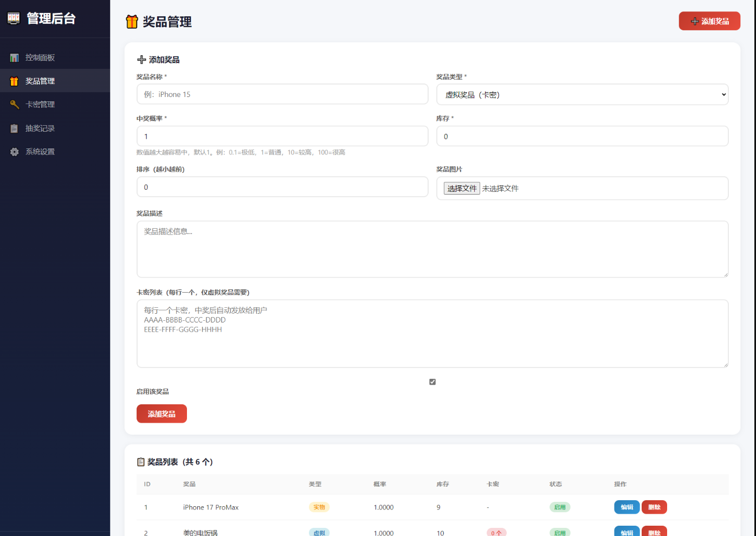Edit the iPhone 17 ProMax prize
The image size is (756, 536).
coord(626,507)
